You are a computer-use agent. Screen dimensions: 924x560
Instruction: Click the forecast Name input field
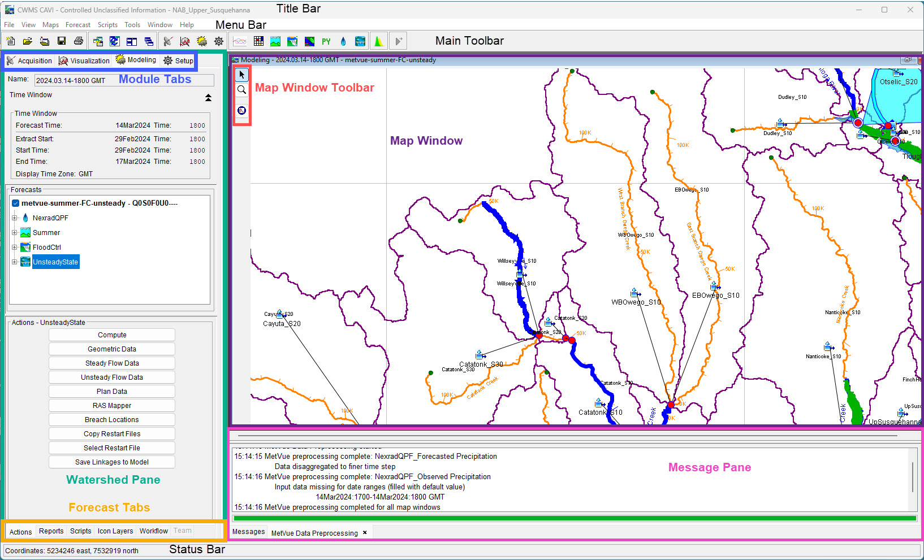[x=124, y=80]
